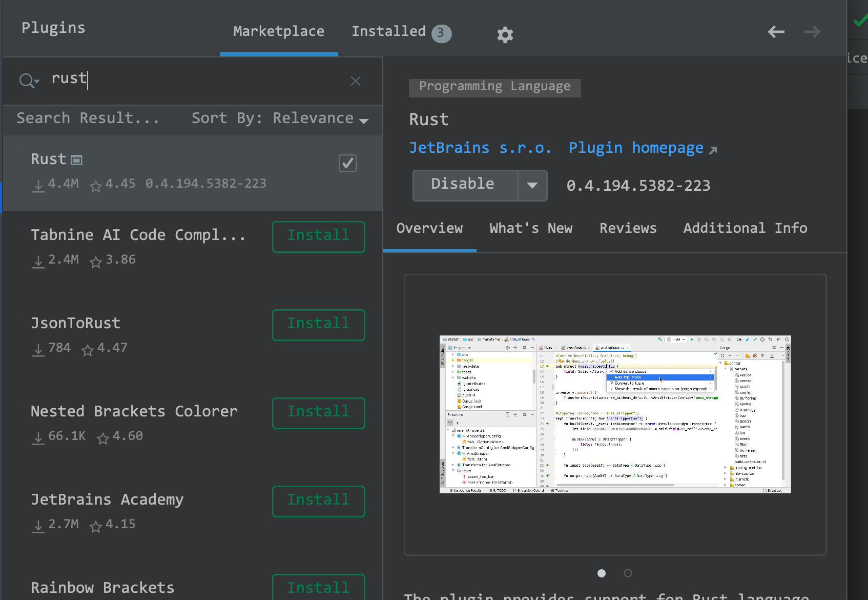
Task: Open the Overview tab
Action: click(x=429, y=228)
